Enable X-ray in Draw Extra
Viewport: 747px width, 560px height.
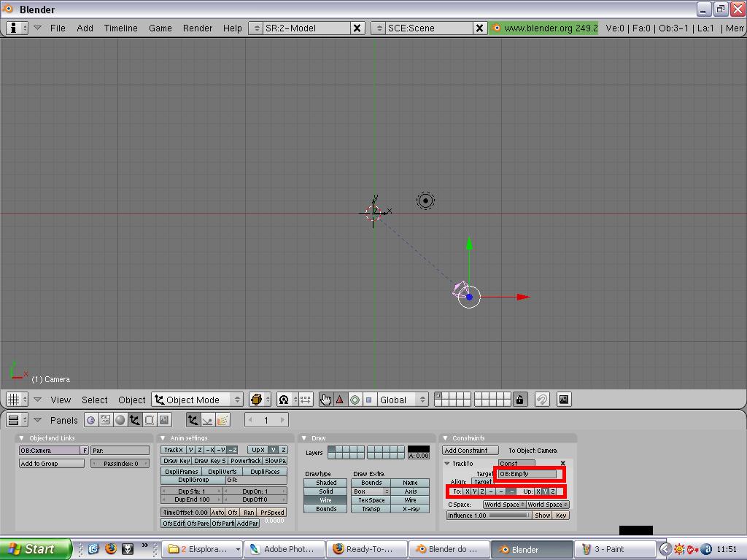click(410, 508)
